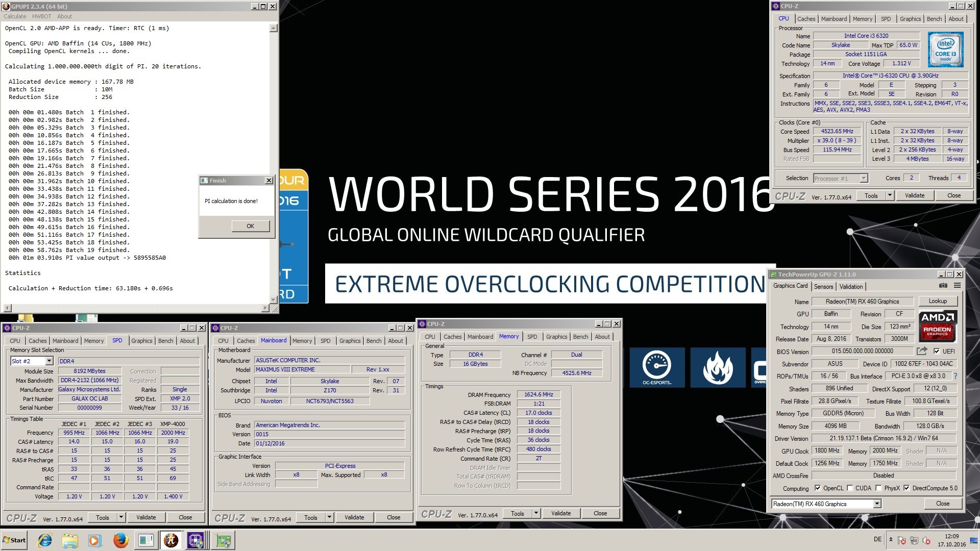Click the system clock showing 12:09
The height and width of the screenshot is (551, 980).
pos(951,536)
